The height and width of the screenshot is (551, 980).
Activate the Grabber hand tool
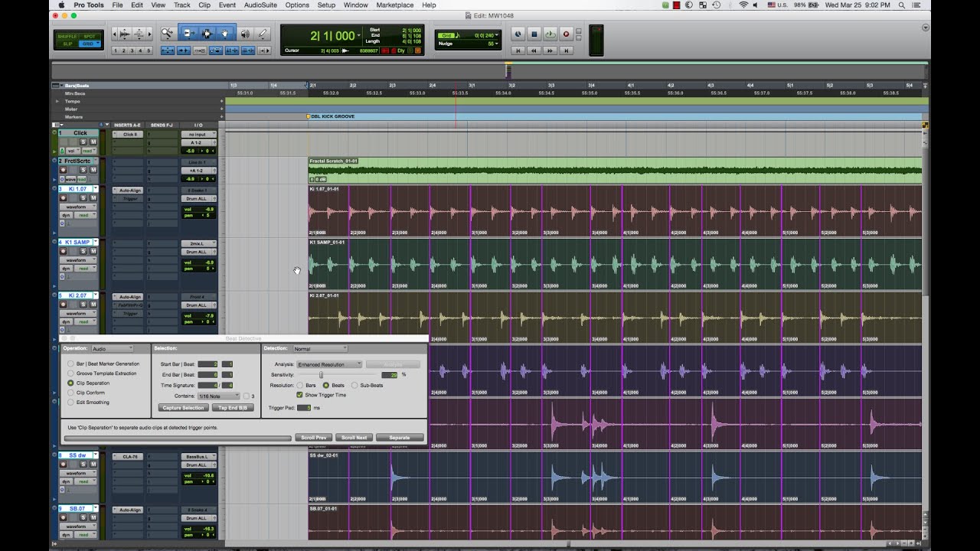click(x=226, y=34)
